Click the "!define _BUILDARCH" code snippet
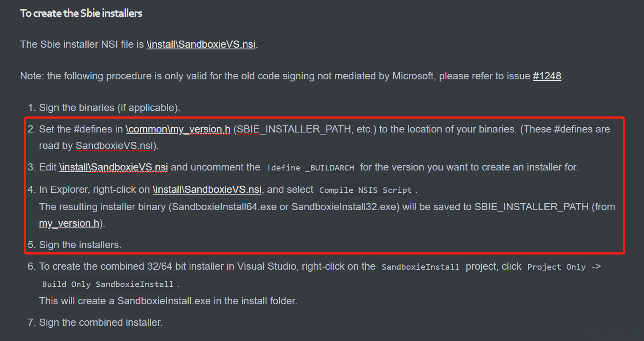644x341 pixels. click(x=310, y=168)
